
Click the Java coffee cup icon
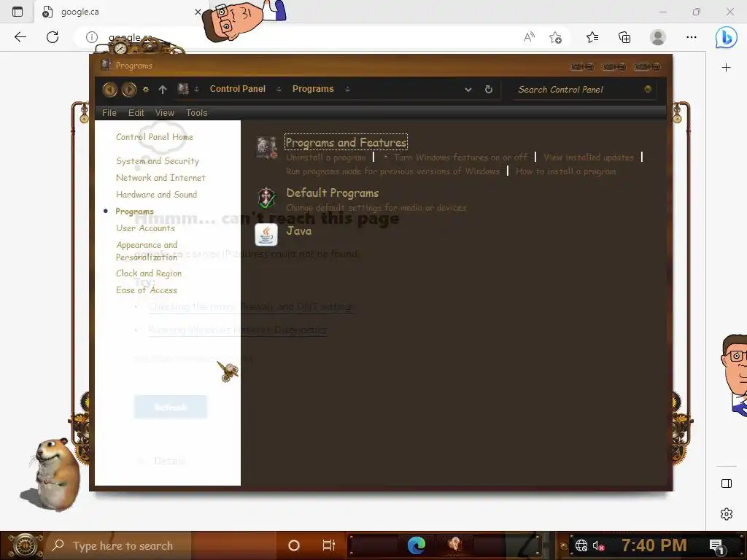(266, 235)
